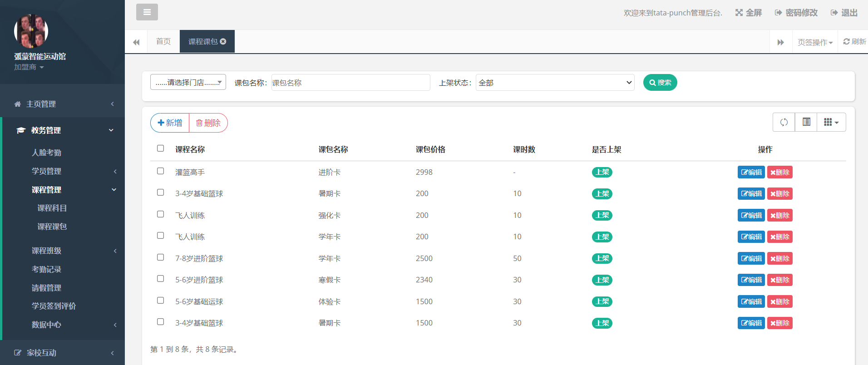Image resolution: width=868 pixels, height=365 pixels.
Task: Toggle the table card view icon
Action: tap(806, 122)
